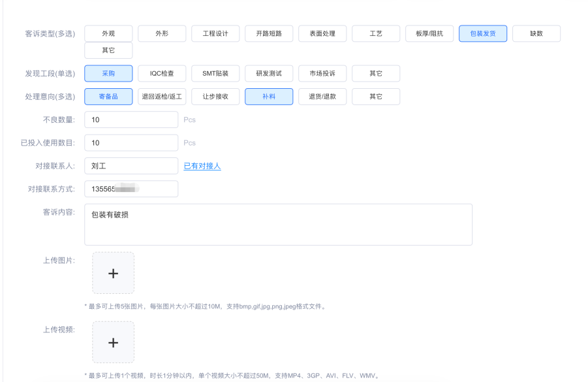Image resolution: width=588 pixels, height=382 pixels.
Task: Click the plus icon to upload a video
Action: (113, 342)
